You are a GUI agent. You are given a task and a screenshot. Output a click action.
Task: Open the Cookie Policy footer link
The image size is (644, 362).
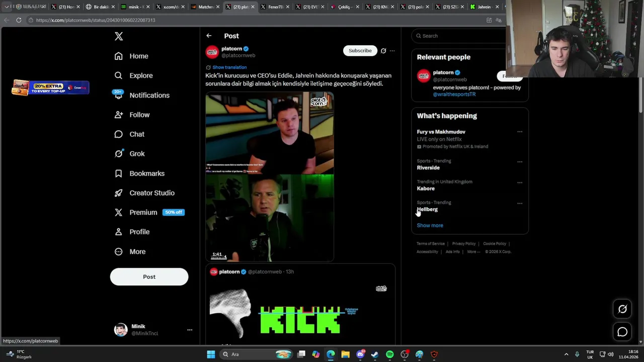[495, 244]
